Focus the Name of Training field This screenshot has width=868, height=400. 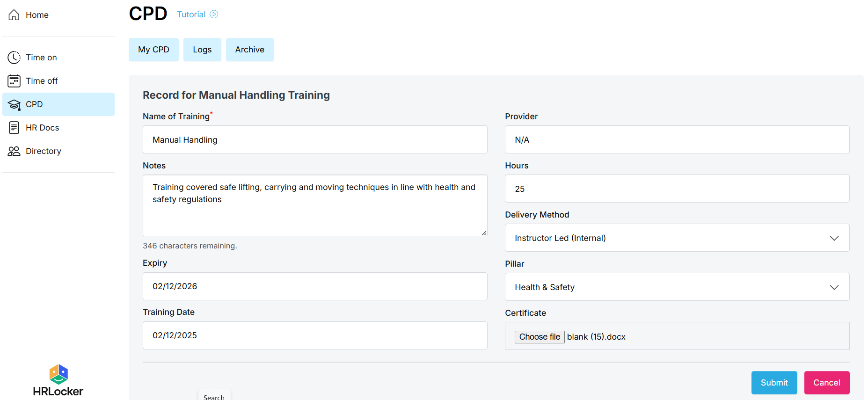click(315, 139)
